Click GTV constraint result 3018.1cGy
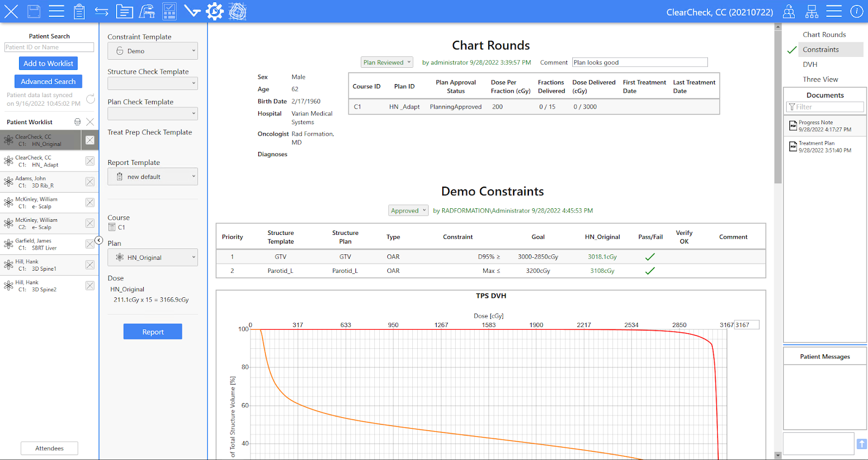868x460 pixels. 602,257
